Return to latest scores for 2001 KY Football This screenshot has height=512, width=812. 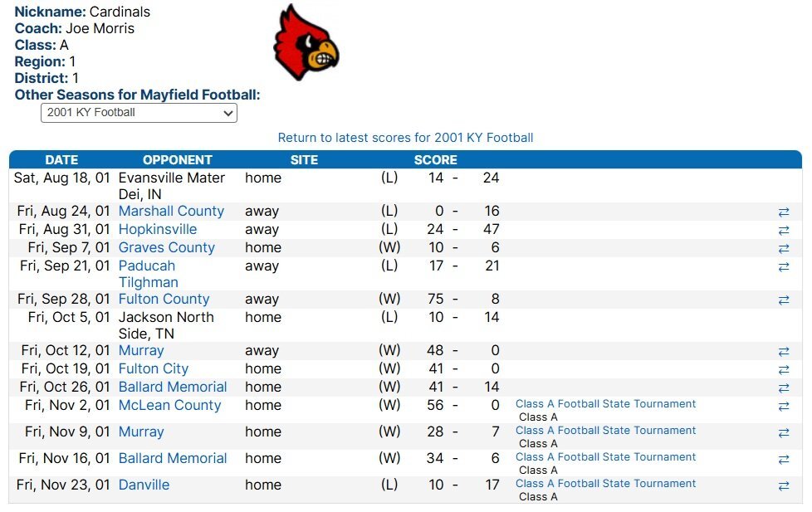pos(405,138)
